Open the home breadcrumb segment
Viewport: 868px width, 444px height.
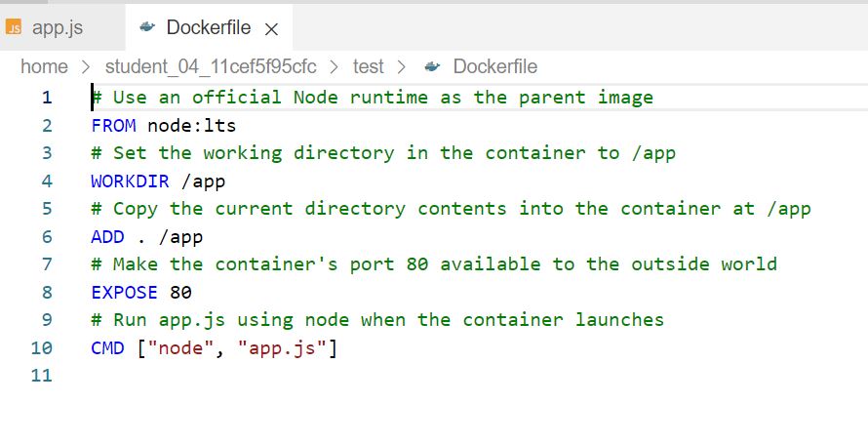[x=44, y=67]
